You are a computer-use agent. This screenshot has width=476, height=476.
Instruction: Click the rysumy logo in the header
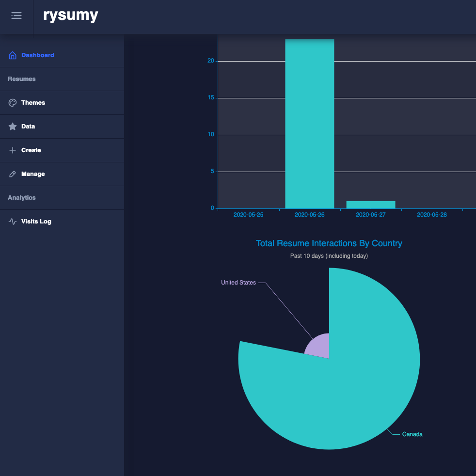[71, 16]
